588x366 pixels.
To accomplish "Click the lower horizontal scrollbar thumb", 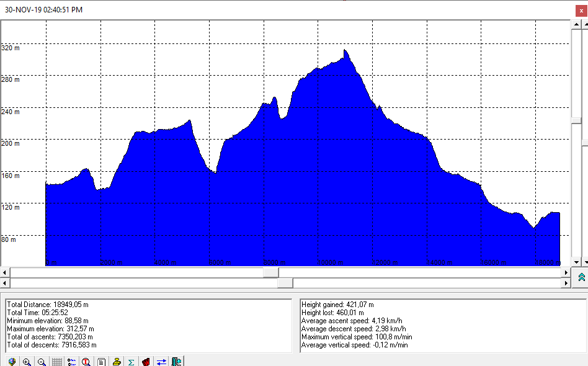I will pos(285,283).
